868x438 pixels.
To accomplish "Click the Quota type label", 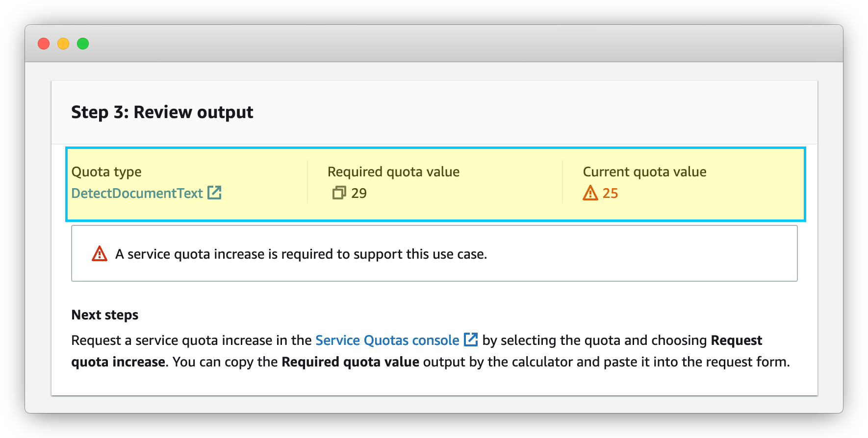I will [106, 172].
